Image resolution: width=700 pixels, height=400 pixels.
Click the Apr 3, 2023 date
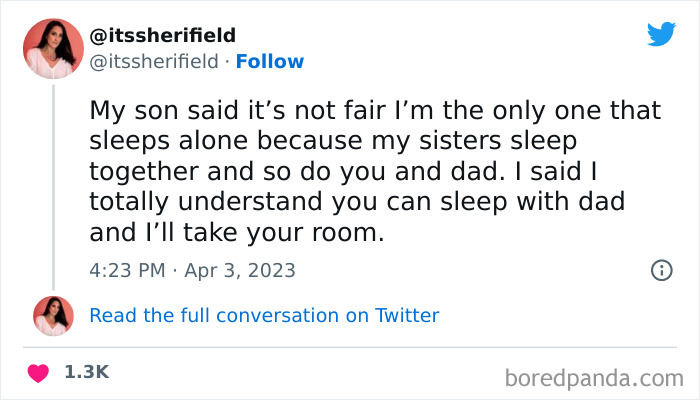pos(240,270)
